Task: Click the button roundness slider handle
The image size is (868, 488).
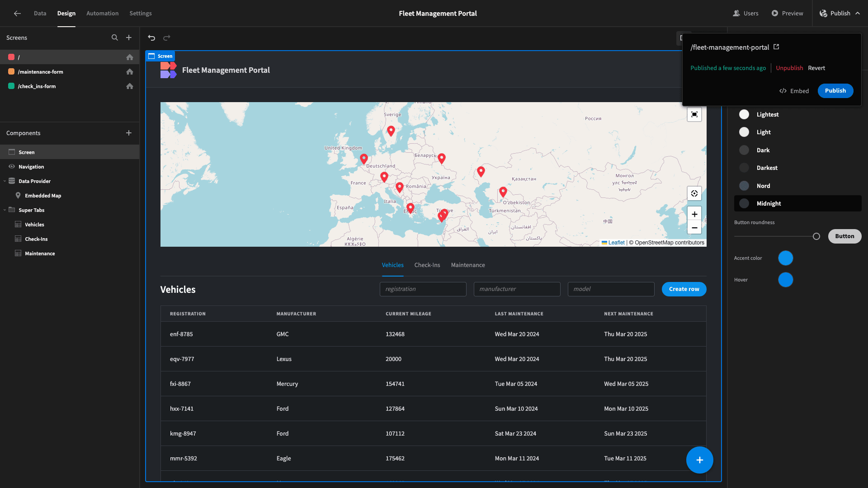Action: [x=816, y=236]
